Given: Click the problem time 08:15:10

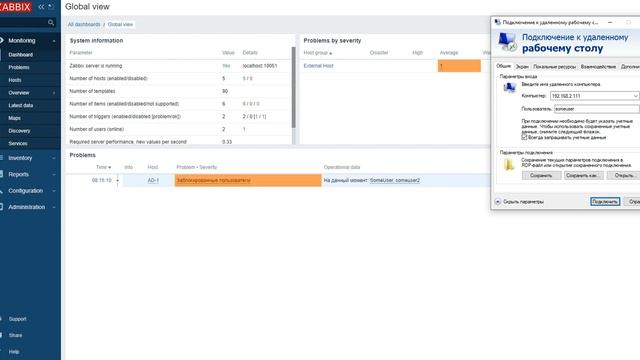Looking at the screenshot, I should coord(101,180).
